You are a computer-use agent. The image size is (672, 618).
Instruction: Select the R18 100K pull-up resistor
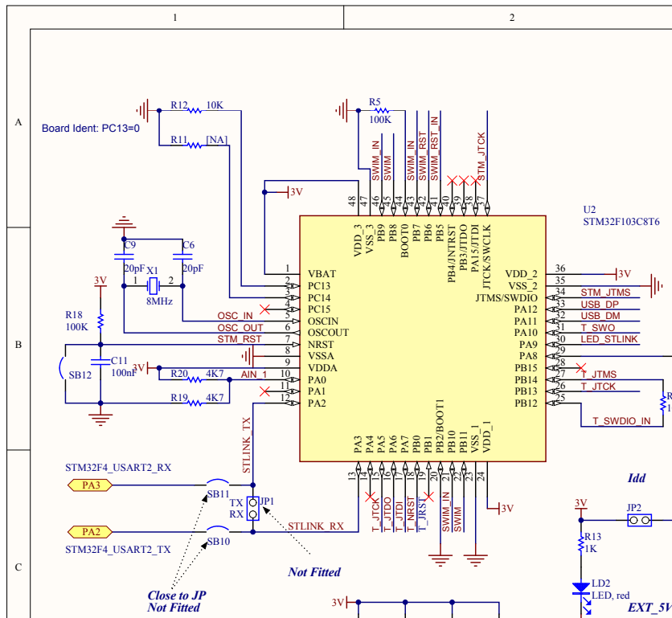click(x=100, y=321)
